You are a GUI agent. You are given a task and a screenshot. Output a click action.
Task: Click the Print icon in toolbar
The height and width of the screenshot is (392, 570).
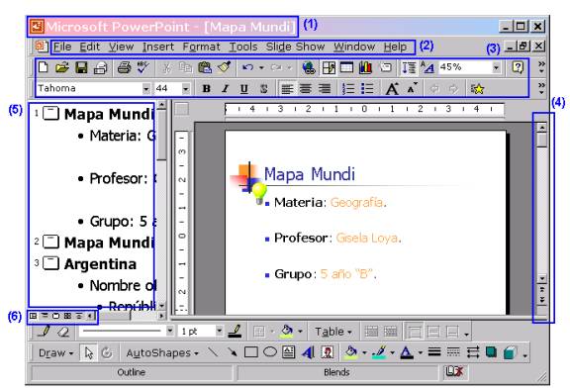tap(124, 68)
